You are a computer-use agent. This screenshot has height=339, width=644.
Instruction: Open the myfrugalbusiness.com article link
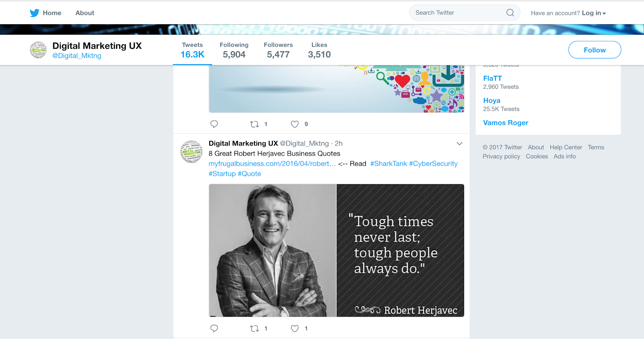pyautogui.click(x=272, y=164)
